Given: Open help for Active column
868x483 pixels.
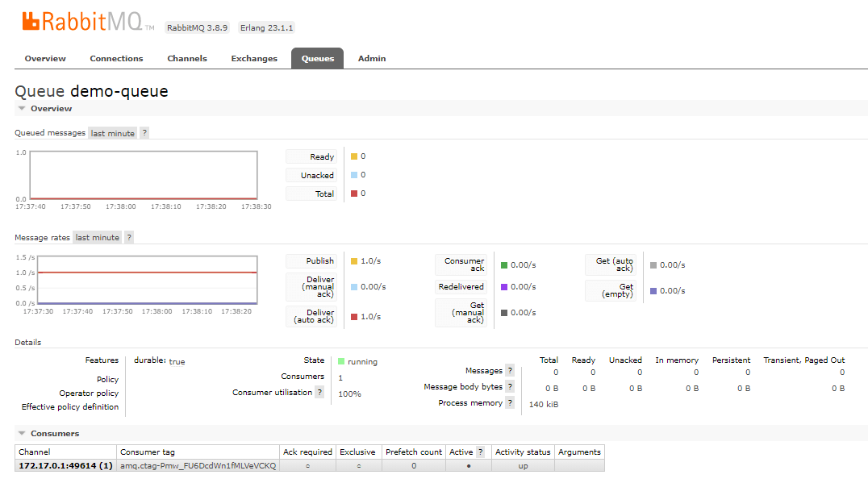Looking at the screenshot, I should coord(481,452).
